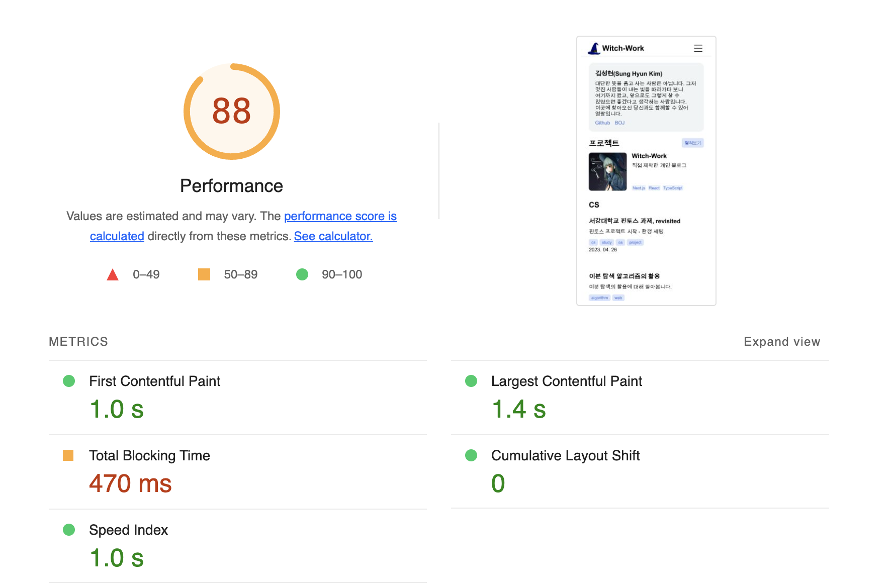
Task: Click the orange square beside Total Blocking Time
Action: [68, 455]
